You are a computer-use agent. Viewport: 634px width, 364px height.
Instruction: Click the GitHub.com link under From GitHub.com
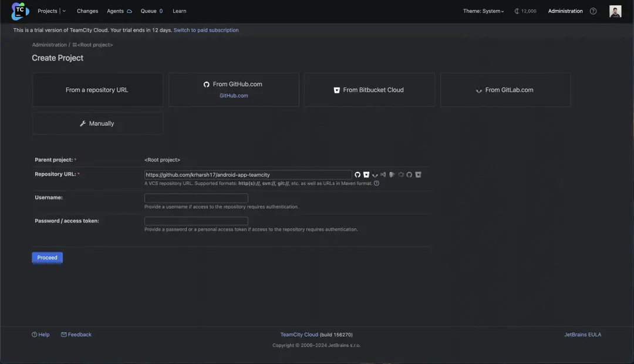click(x=234, y=96)
